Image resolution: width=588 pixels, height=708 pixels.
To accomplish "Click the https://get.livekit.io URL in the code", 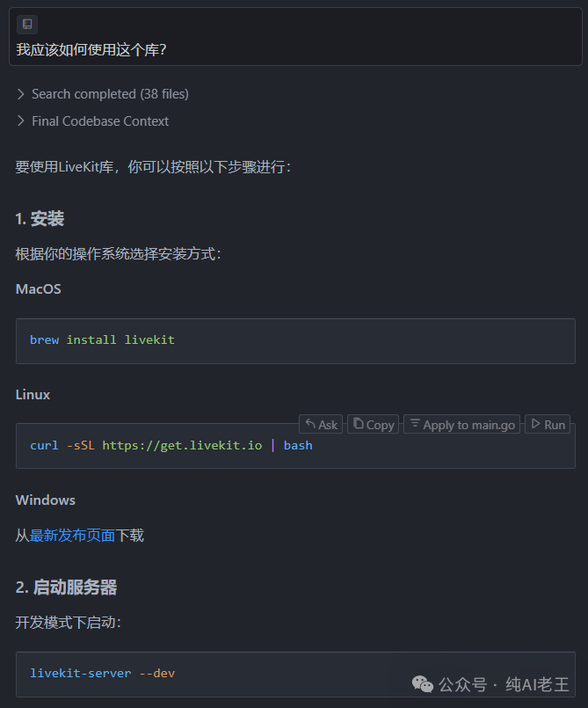I will (182, 446).
